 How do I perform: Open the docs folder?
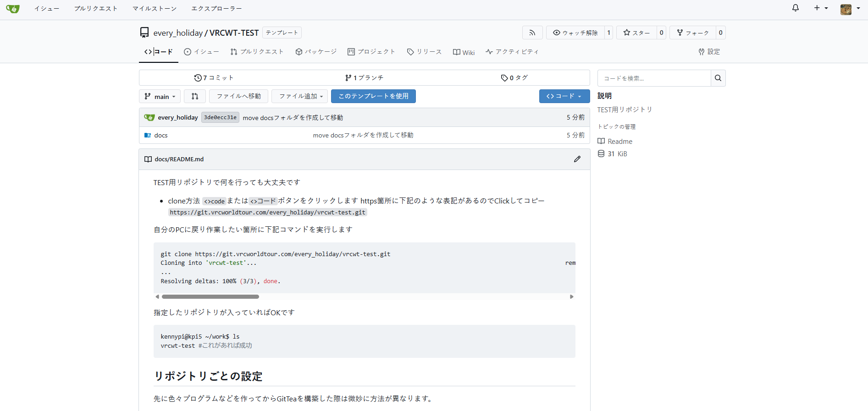pos(161,135)
